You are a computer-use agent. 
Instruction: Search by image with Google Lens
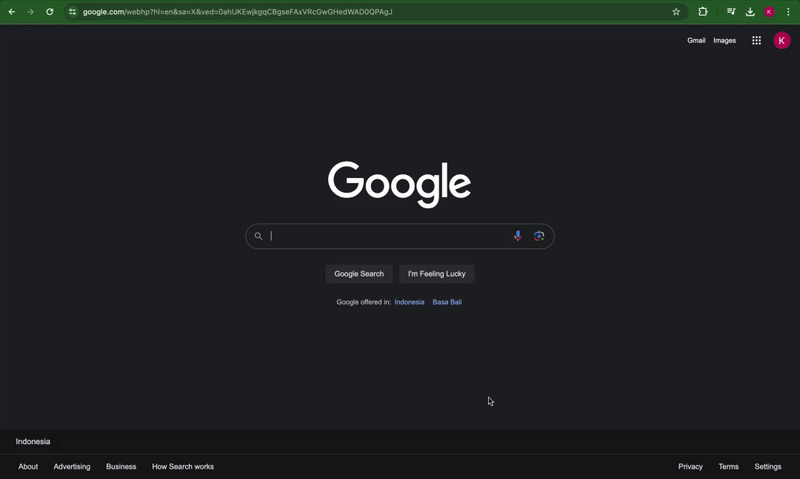click(539, 236)
